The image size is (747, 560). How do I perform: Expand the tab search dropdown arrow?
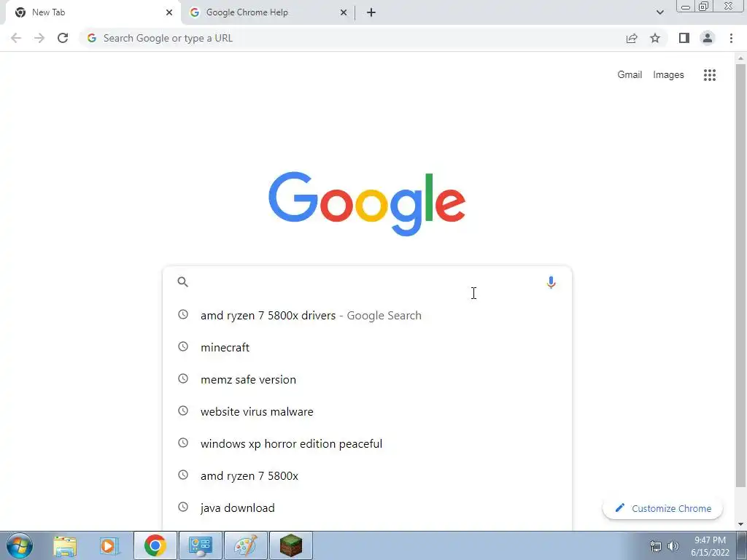coord(659,12)
